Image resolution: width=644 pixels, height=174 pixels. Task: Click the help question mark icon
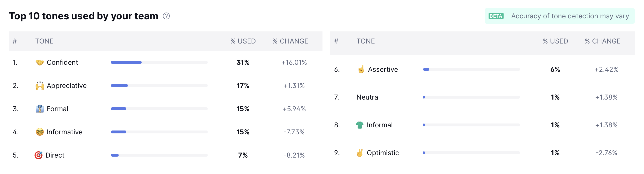166,16
